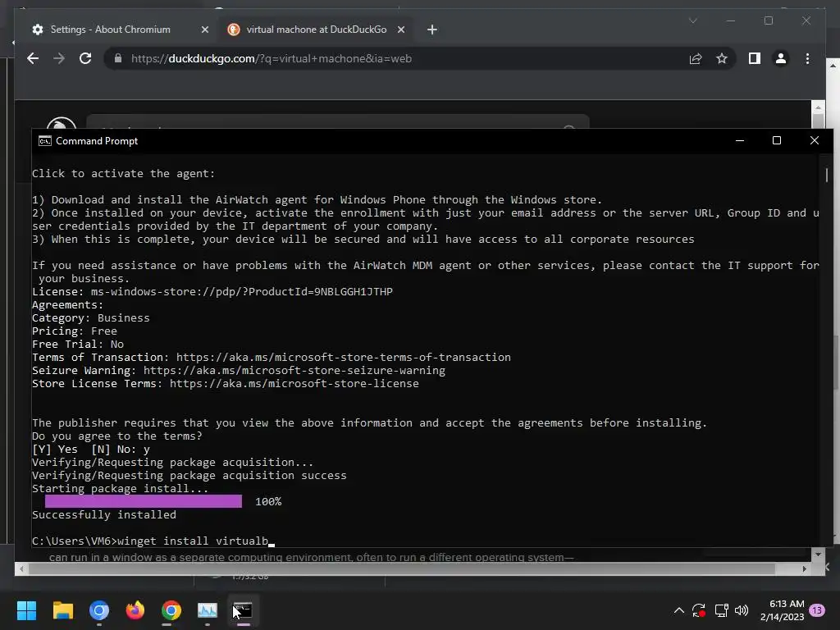This screenshot has height=630, width=840.
Task: Open a new browser tab
Action: [432, 30]
